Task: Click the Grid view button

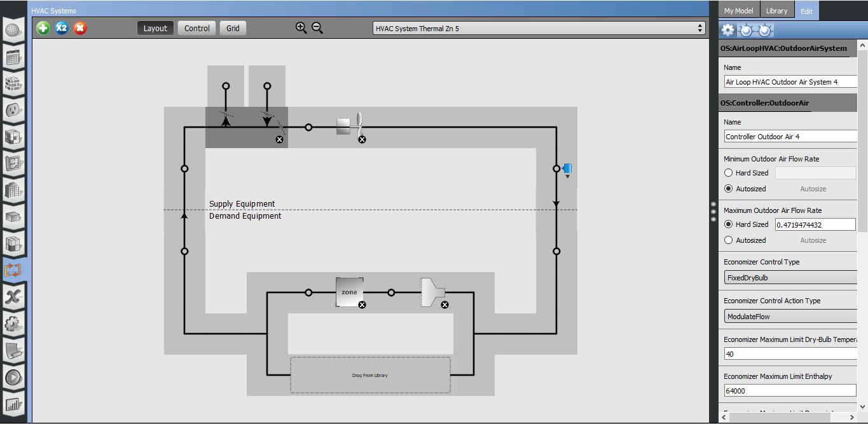Action: (x=233, y=28)
